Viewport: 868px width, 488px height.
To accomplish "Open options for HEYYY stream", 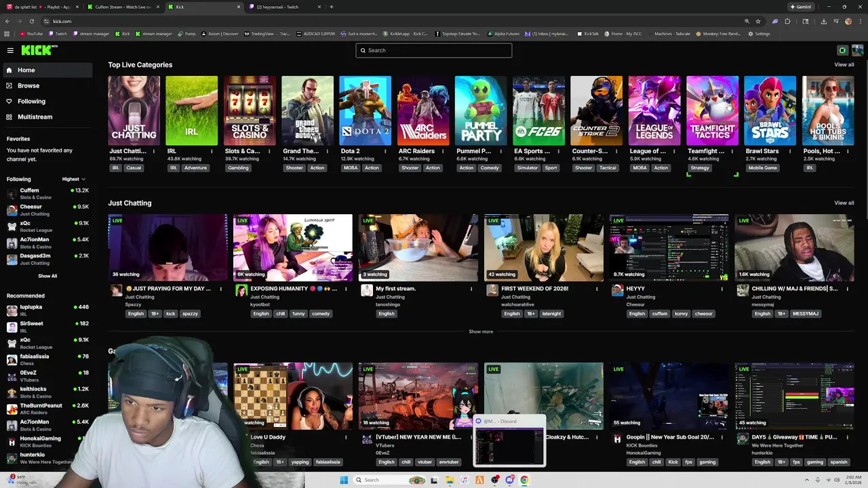I will pyautogui.click(x=722, y=289).
